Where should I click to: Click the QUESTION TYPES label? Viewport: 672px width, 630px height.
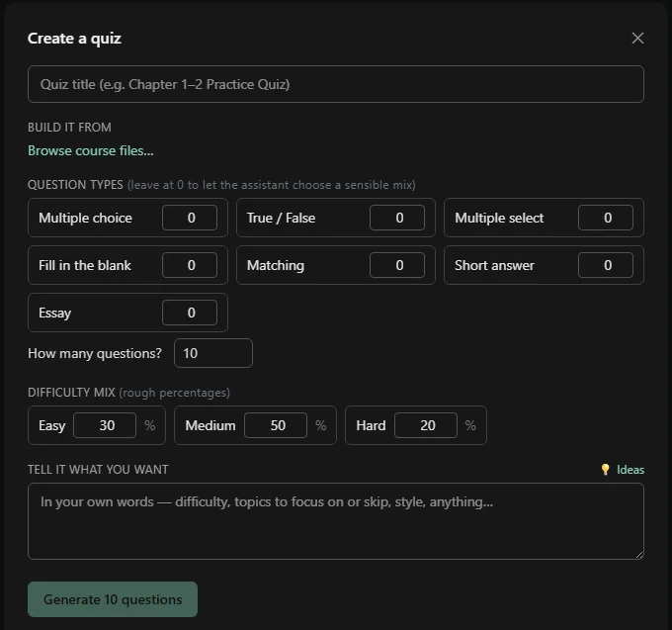tap(75, 185)
